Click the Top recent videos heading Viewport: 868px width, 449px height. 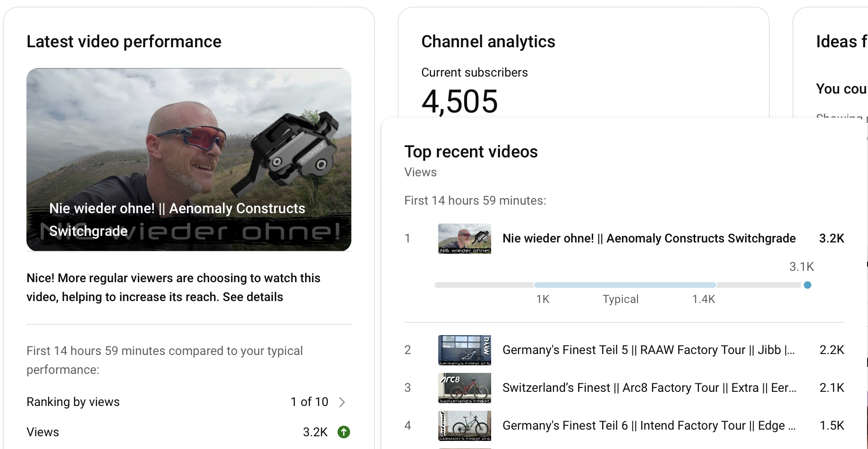(471, 152)
